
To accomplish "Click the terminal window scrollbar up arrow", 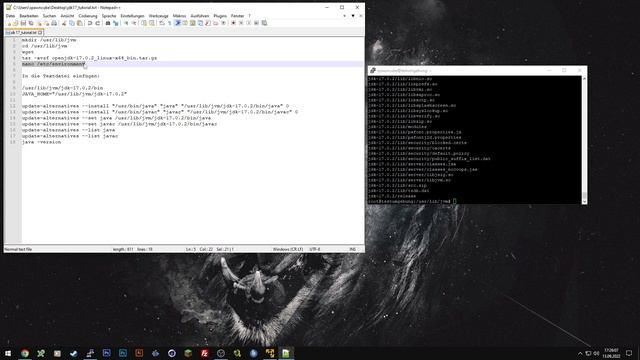I will pyautogui.click(x=584, y=78).
